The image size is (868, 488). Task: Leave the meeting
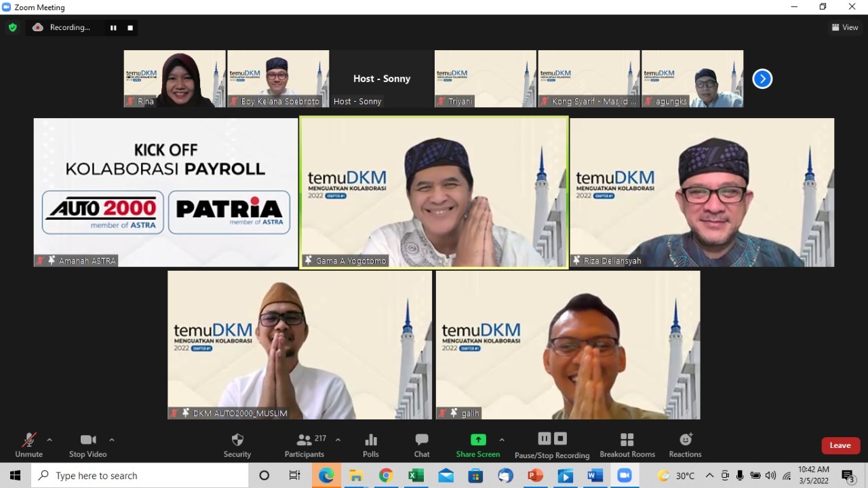(x=840, y=445)
